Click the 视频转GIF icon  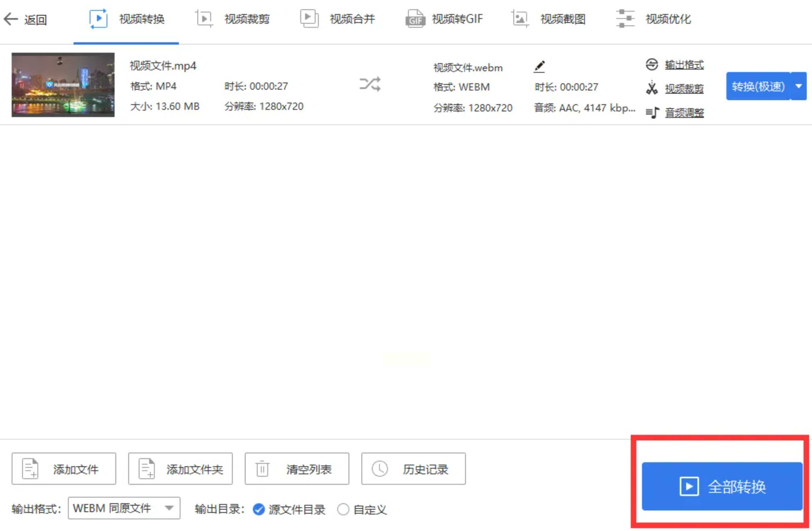pyautogui.click(x=415, y=19)
